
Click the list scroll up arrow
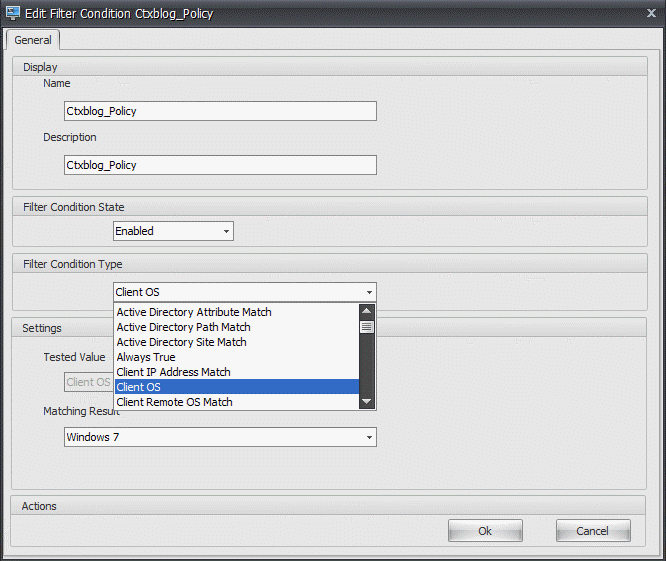367,312
